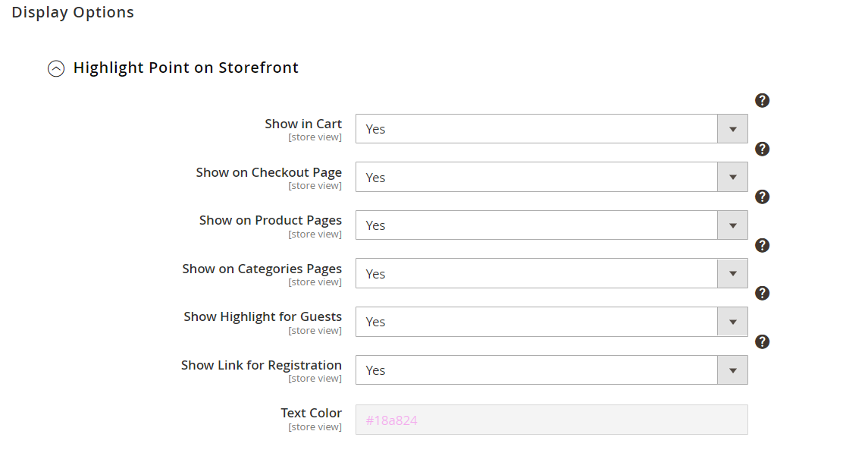Viewport: 868px width, 450px height.
Task: Click the Text Color label
Action: click(x=311, y=413)
